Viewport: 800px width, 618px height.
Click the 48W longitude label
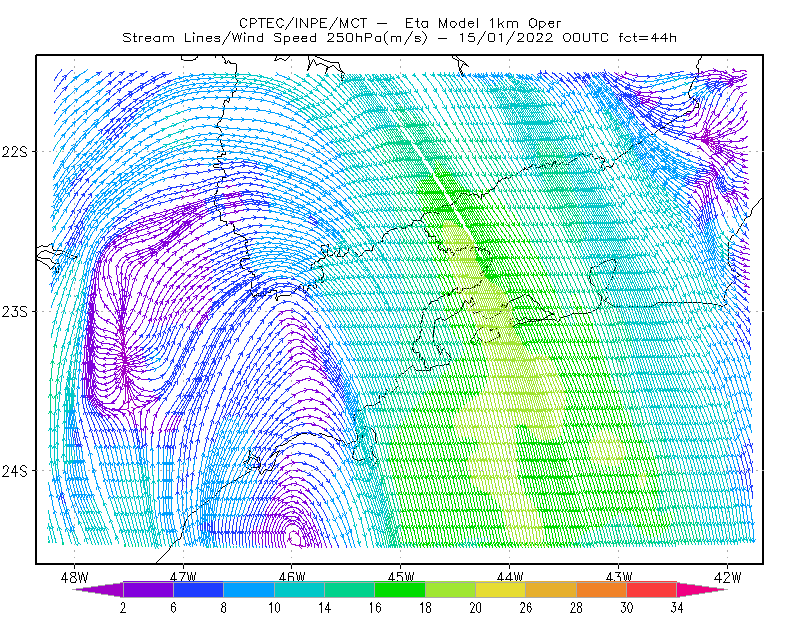click(x=74, y=577)
